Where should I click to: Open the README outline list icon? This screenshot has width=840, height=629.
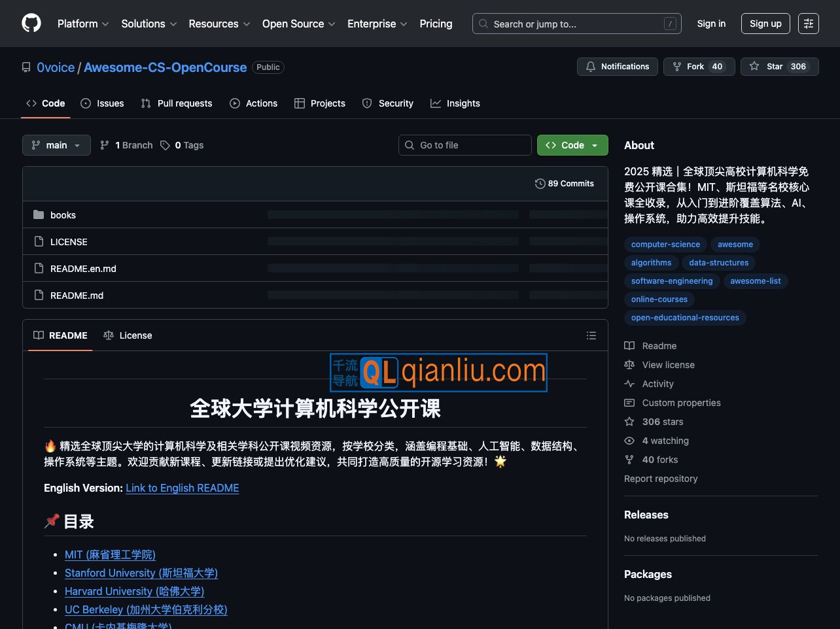pyautogui.click(x=591, y=335)
